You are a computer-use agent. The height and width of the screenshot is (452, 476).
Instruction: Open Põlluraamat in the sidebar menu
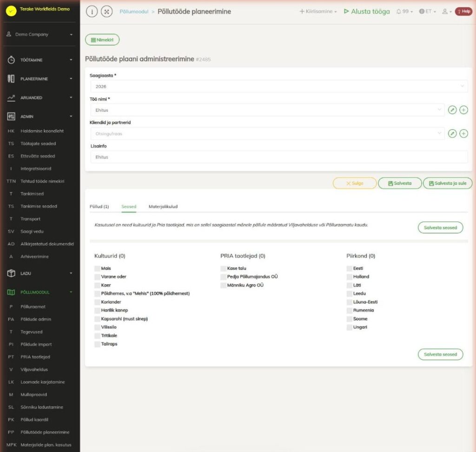[x=33, y=307]
